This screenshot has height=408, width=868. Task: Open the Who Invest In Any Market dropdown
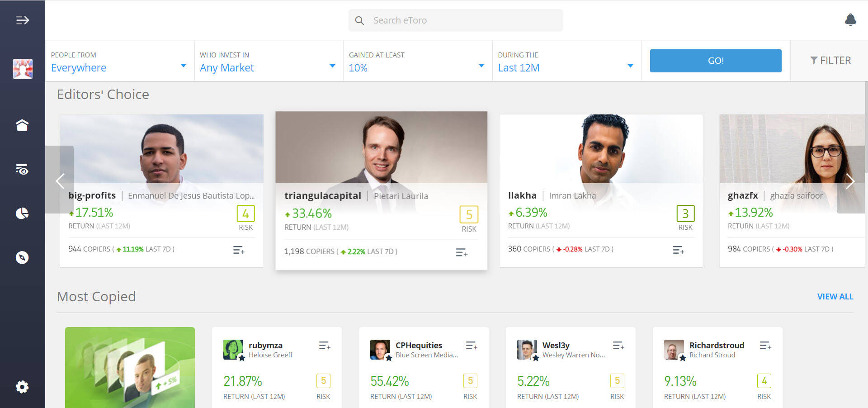pos(269,61)
